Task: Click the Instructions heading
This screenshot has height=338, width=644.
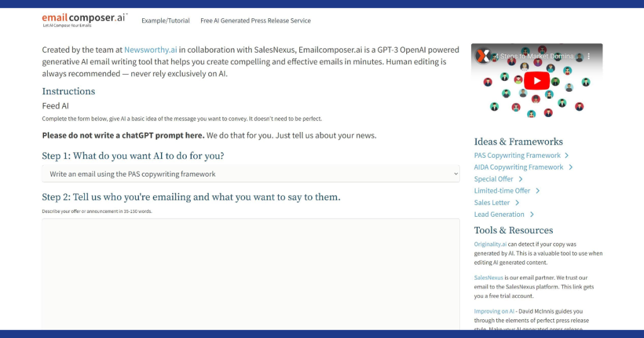Action: click(x=69, y=91)
